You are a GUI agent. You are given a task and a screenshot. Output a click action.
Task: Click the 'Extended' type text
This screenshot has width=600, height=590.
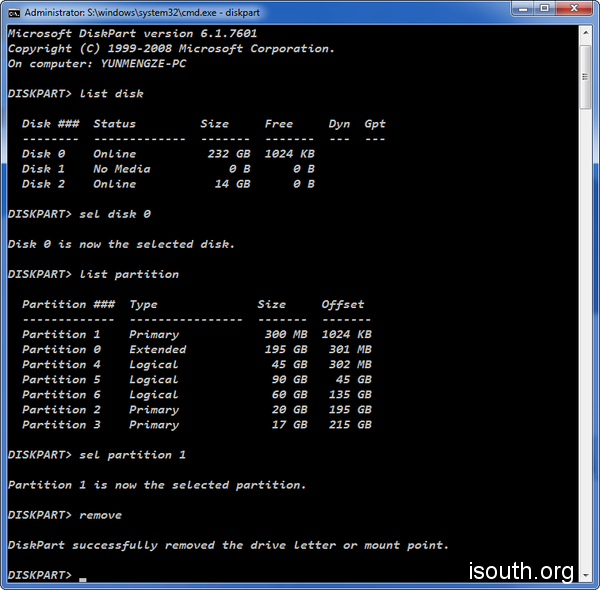158,349
